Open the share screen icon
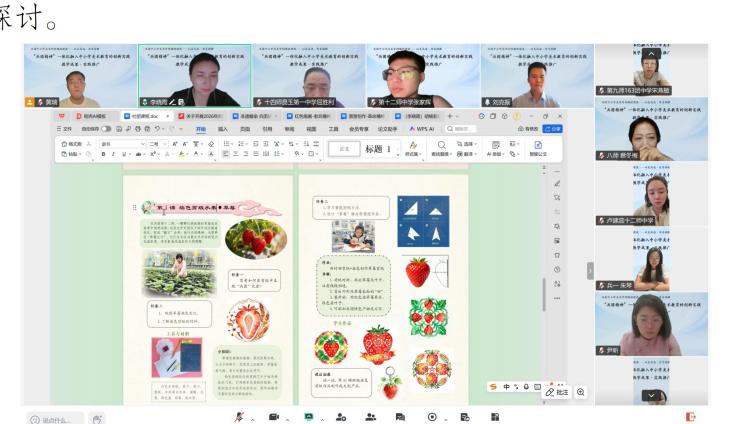The image size is (754, 424). 309,417
